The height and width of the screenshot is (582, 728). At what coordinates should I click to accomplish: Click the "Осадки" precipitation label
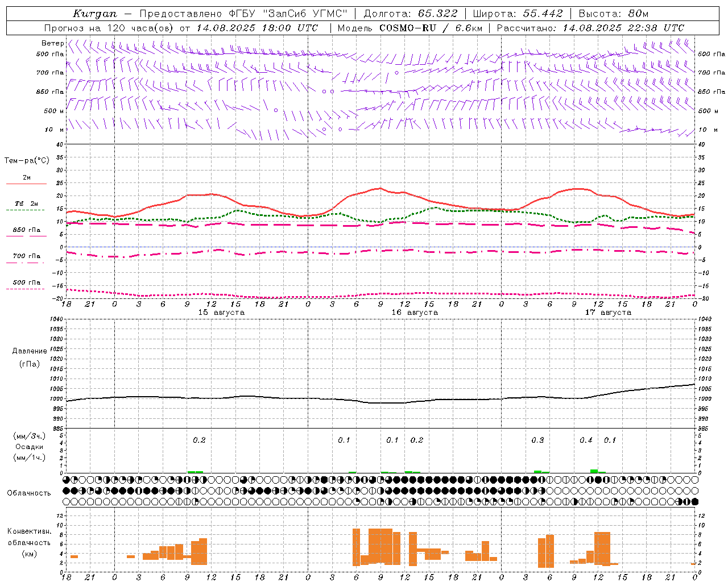point(29,447)
